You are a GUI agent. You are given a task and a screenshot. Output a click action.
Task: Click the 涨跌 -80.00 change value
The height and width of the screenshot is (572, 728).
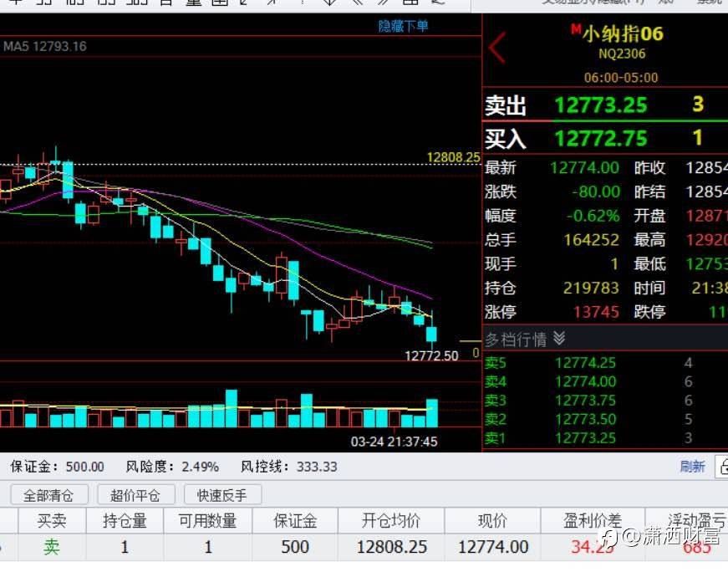pyautogui.click(x=596, y=192)
